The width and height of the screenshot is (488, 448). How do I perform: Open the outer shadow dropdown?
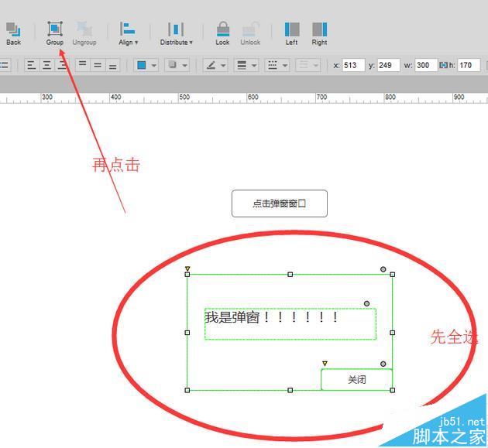pyautogui.click(x=177, y=66)
